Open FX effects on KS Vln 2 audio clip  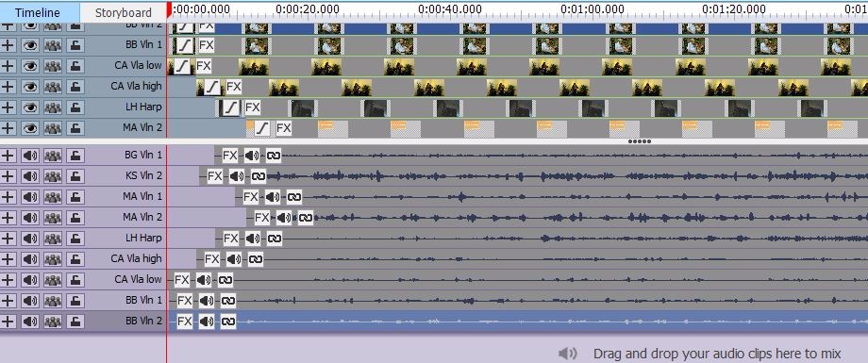[215, 176]
